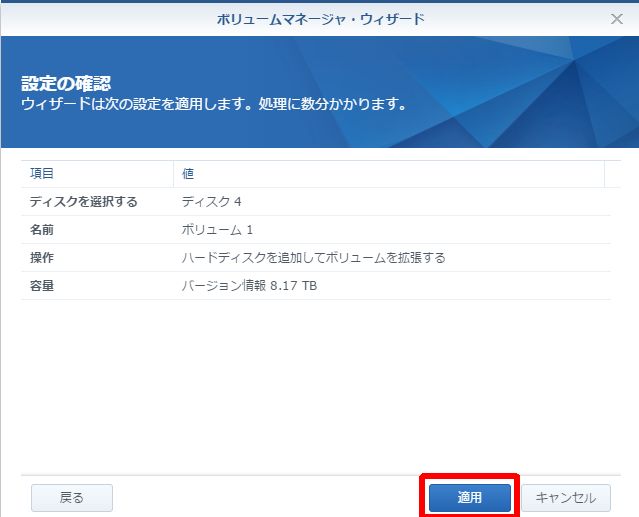
Task: Select the 値 column header
Action: pos(389,174)
